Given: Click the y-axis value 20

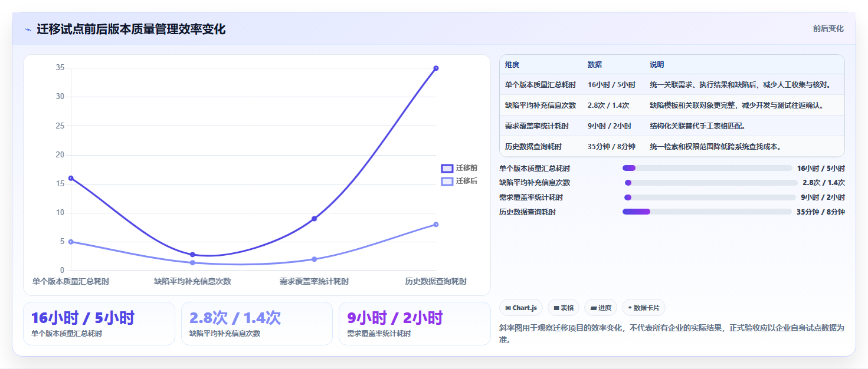Looking at the screenshot, I should pyautogui.click(x=60, y=154).
